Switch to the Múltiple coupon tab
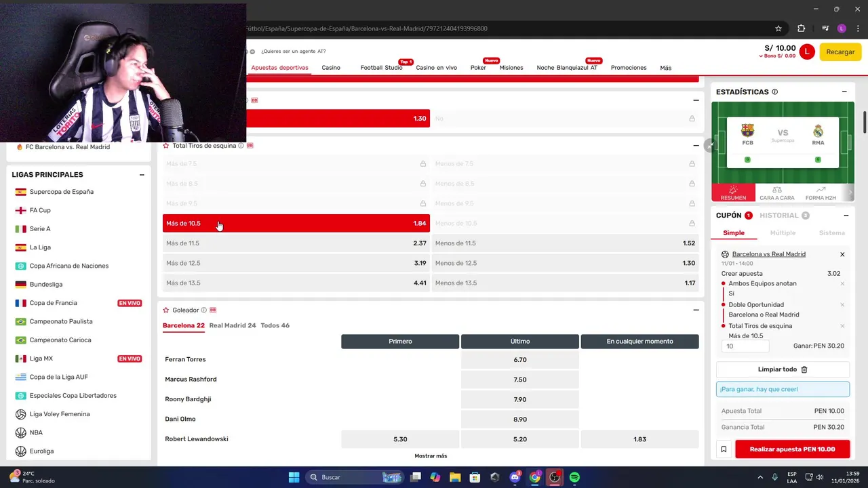 click(x=783, y=232)
